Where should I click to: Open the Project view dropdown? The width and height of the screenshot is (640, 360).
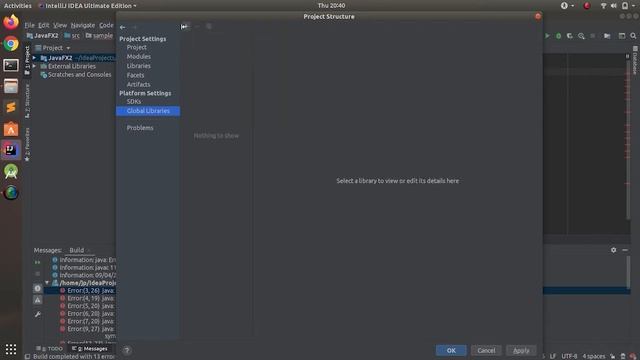53,48
